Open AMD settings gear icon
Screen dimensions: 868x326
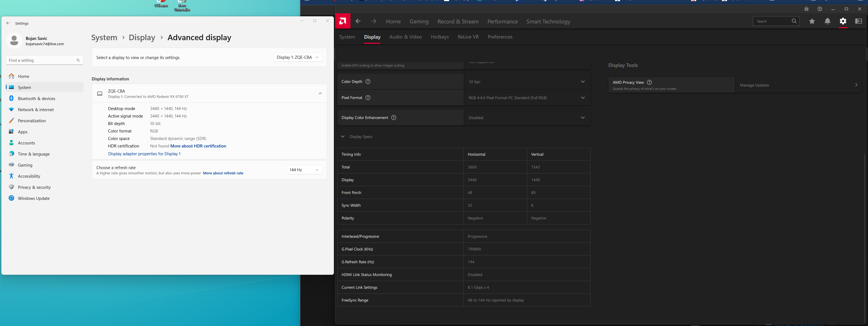pos(843,21)
